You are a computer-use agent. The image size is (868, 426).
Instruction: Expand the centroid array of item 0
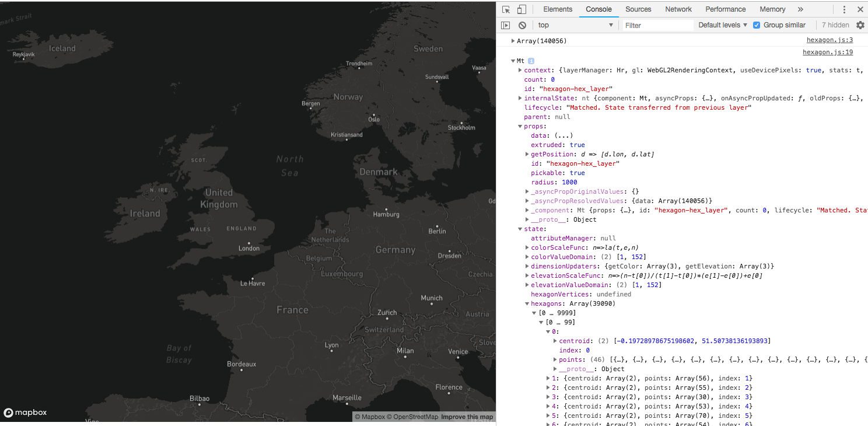[x=555, y=341]
